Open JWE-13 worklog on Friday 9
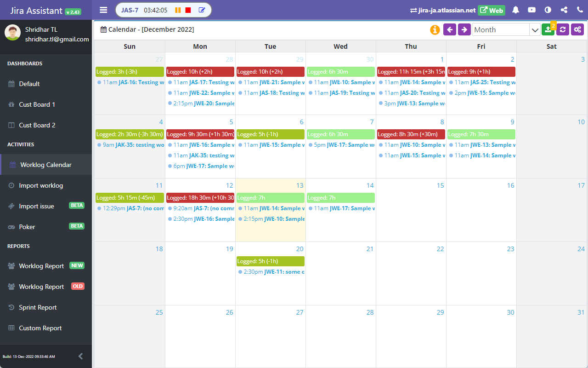Image resolution: width=588 pixels, height=368 pixels. (x=482, y=145)
